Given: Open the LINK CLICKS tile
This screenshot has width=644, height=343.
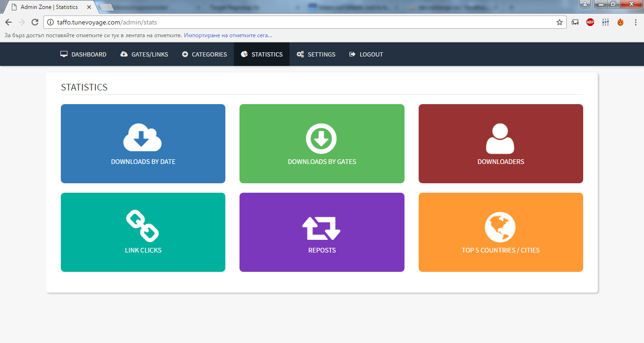Looking at the screenshot, I should 143,232.
